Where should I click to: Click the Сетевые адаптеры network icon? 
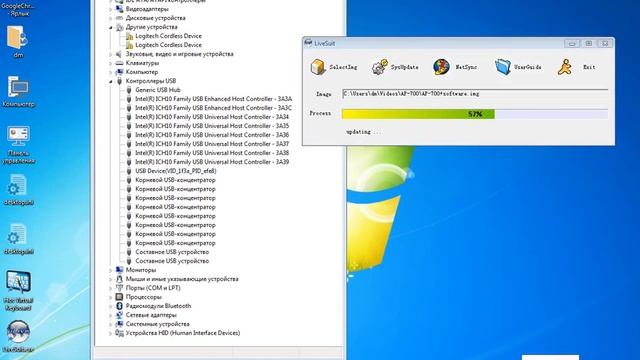pyautogui.click(x=119, y=315)
